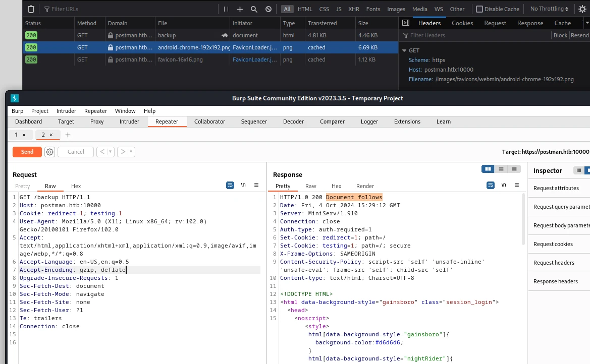Open request blocking icon in devtools
Screen dimensions: 590x364
269,9
